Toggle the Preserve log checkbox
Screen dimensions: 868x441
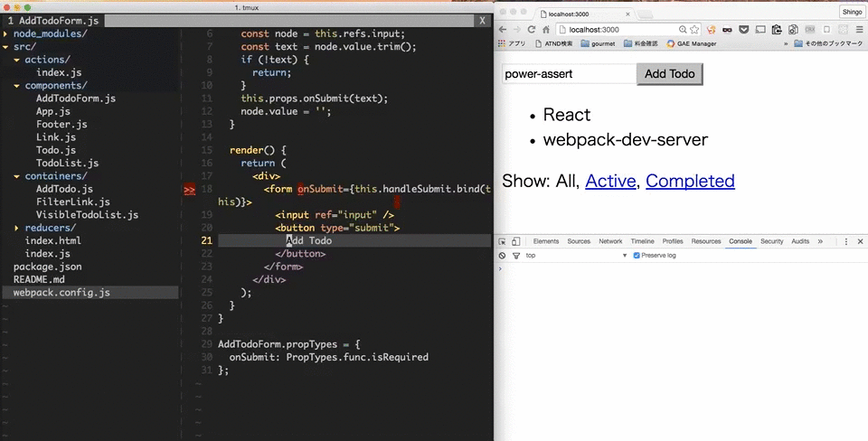(637, 256)
